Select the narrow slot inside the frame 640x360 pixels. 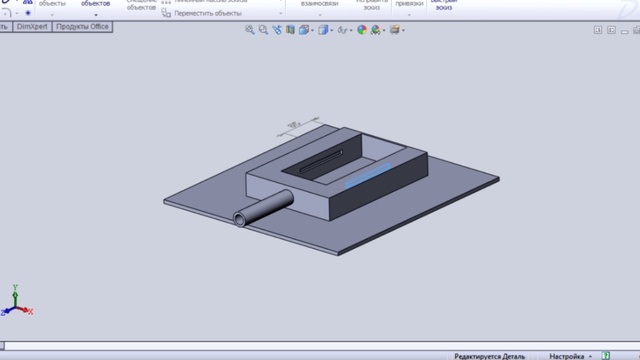click(322, 161)
